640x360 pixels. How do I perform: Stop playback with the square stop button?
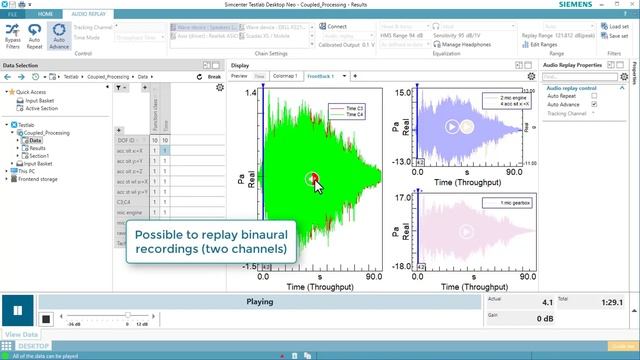46,319
